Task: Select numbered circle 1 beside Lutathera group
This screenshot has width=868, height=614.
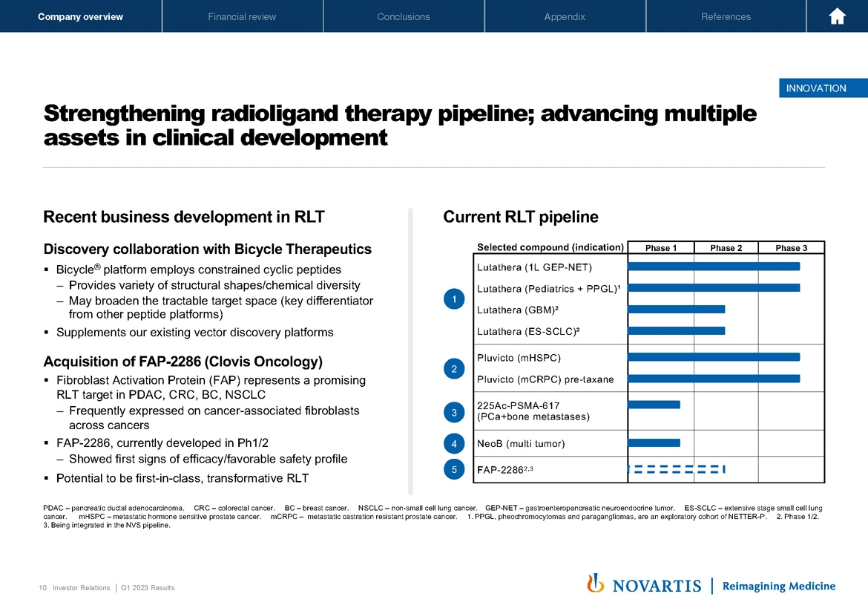Action: click(453, 298)
